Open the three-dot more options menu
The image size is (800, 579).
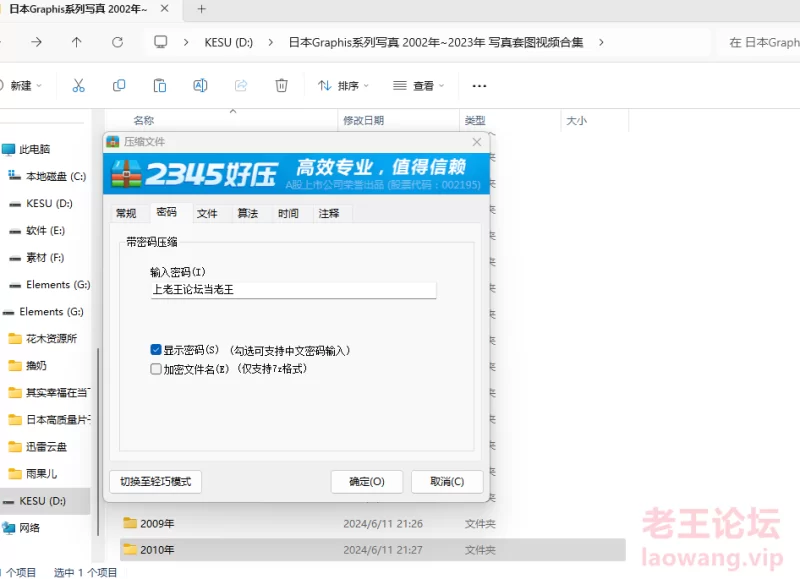479,86
